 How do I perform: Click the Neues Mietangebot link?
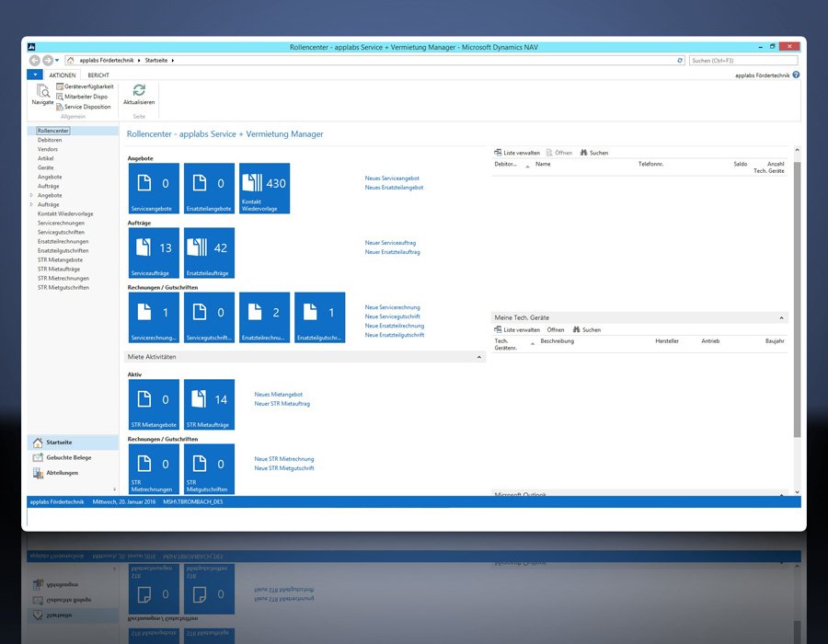(x=278, y=395)
